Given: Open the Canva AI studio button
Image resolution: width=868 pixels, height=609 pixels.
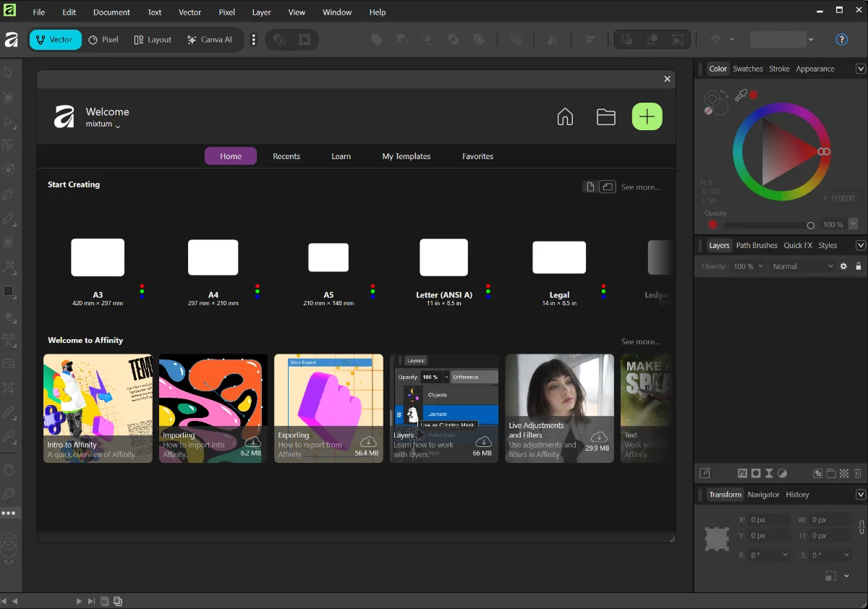Looking at the screenshot, I should 210,40.
